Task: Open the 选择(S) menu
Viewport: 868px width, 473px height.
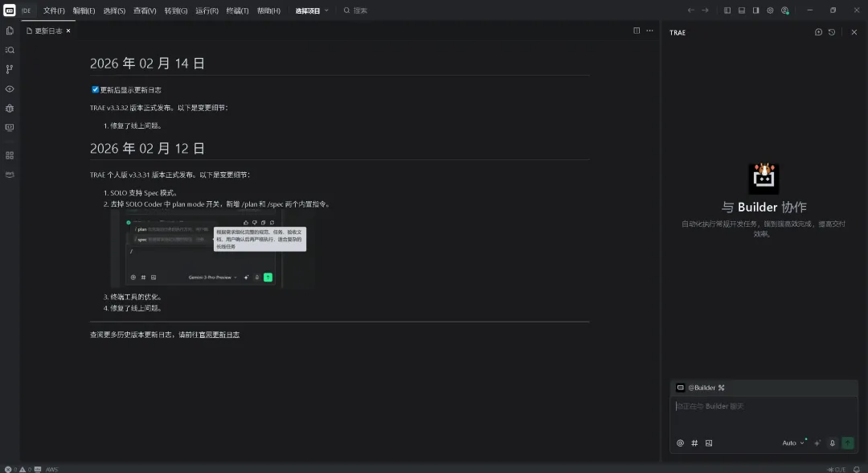Action: coord(115,10)
